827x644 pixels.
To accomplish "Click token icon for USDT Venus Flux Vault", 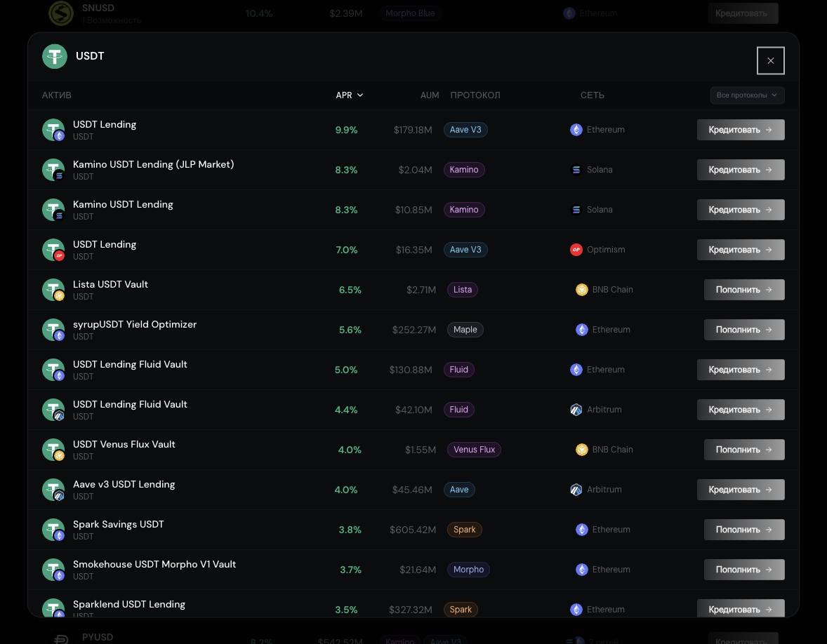I will point(53,450).
